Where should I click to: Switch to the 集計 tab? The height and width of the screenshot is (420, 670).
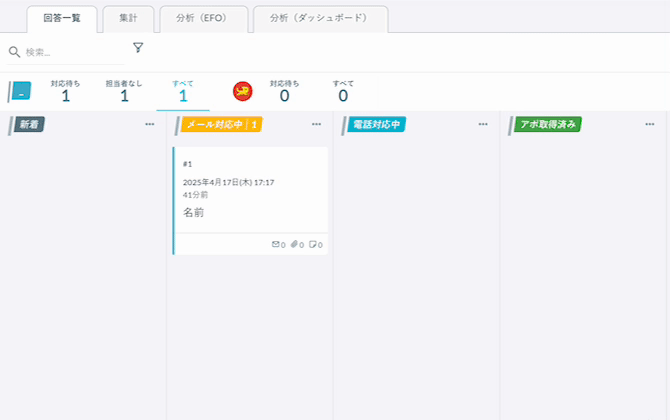click(x=128, y=19)
